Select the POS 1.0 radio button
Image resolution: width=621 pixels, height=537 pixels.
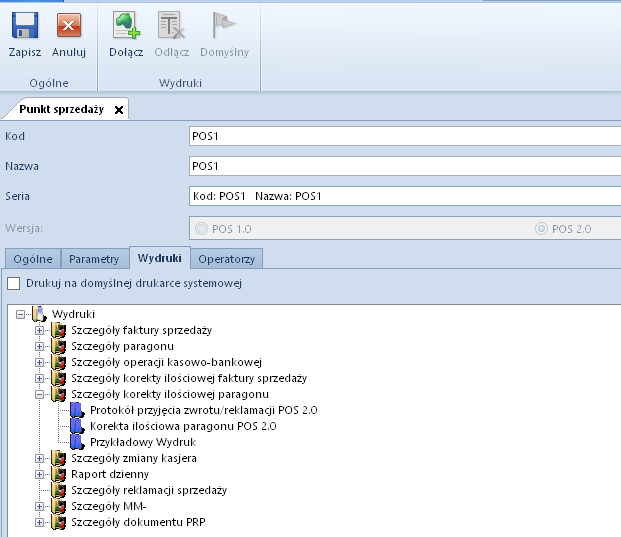(201, 229)
